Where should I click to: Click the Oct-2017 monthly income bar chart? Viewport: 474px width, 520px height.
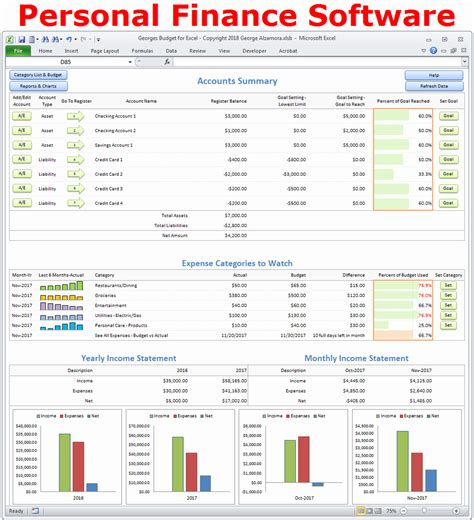[x=293, y=457]
